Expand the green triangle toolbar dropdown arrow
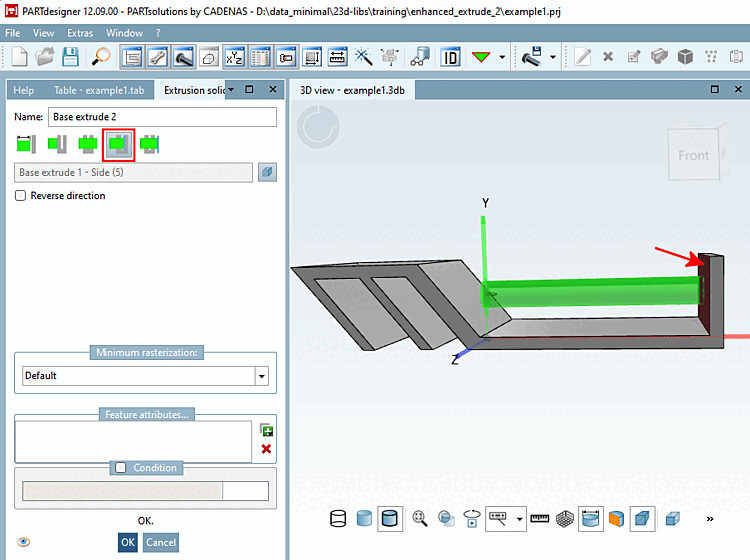Screen dimensions: 750x560 [x=502, y=57]
